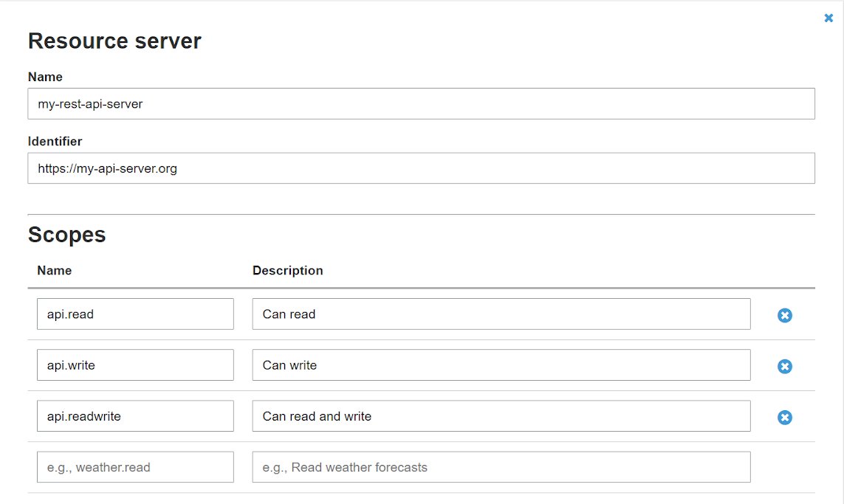Click the Description column header
The image size is (844, 504).
point(287,270)
